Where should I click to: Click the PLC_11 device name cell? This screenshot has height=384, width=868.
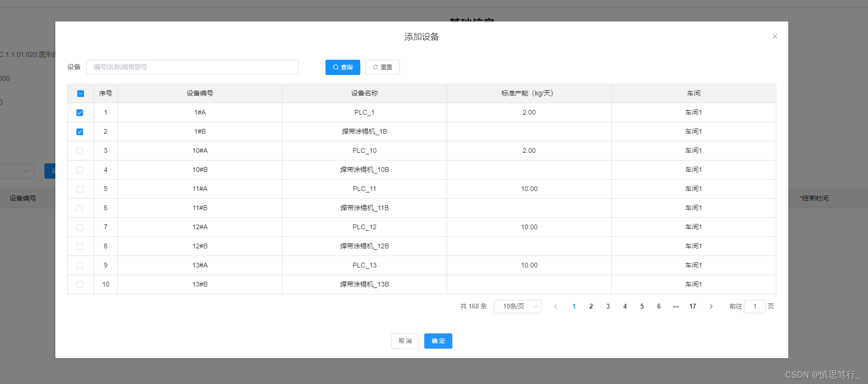(x=365, y=189)
